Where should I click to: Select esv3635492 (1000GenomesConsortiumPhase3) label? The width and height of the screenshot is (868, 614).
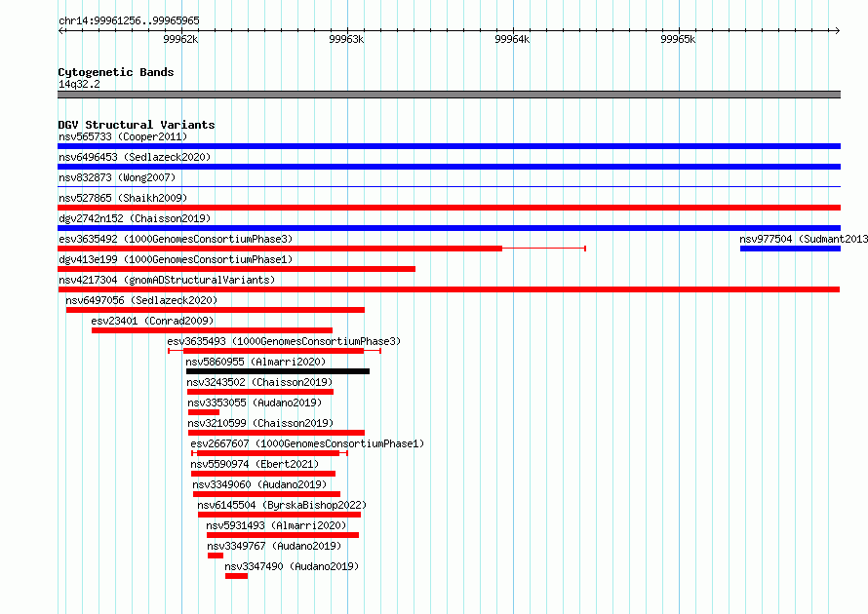click(176, 239)
